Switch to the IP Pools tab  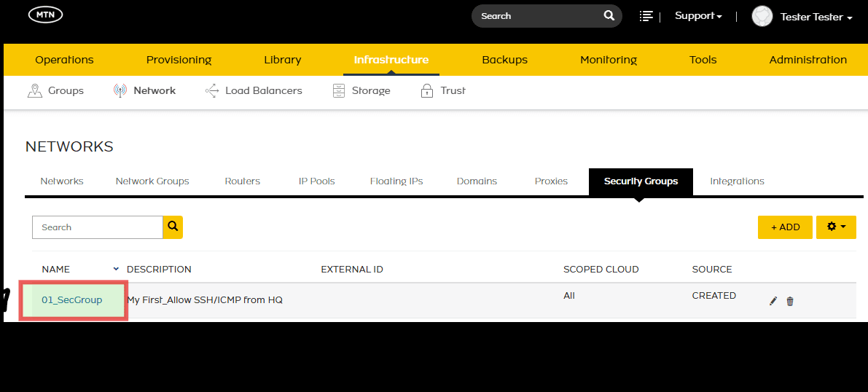tap(316, 181)
